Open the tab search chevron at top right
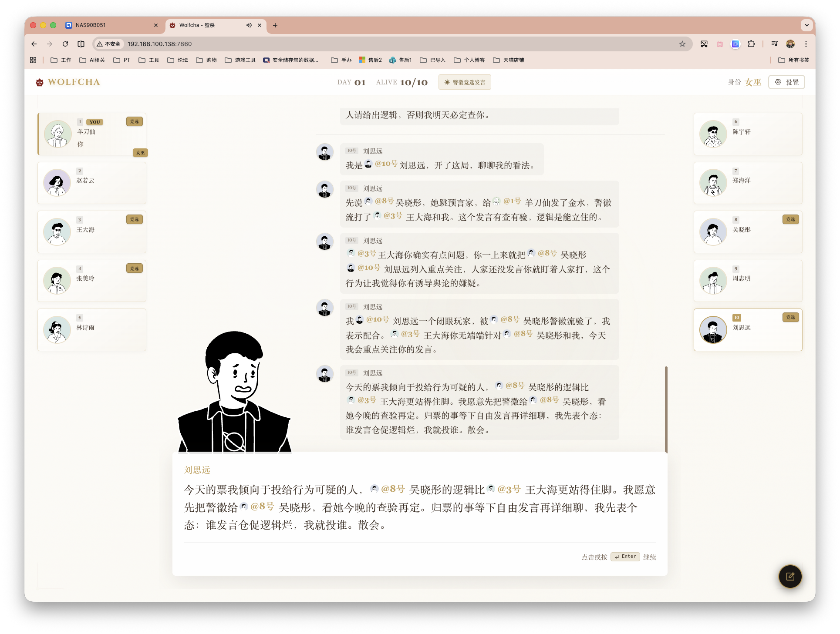Viewport: 840px width, 634px height. click(807, 25)
